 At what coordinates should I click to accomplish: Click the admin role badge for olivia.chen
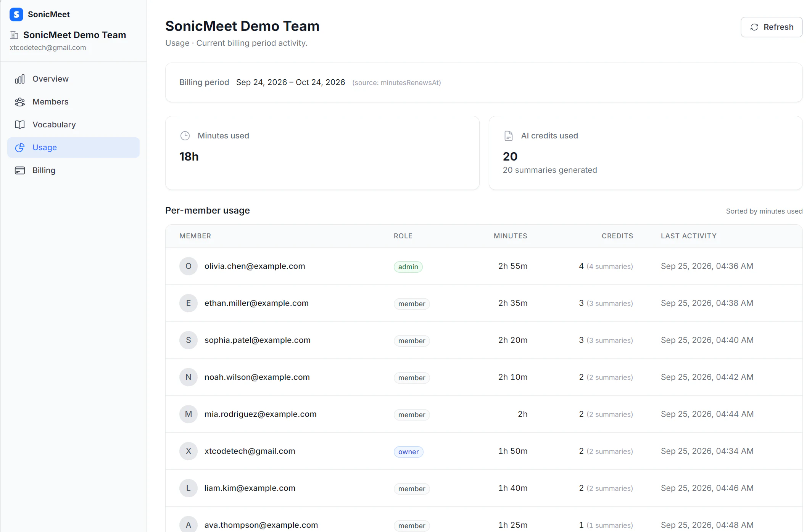tap(408, 267)
